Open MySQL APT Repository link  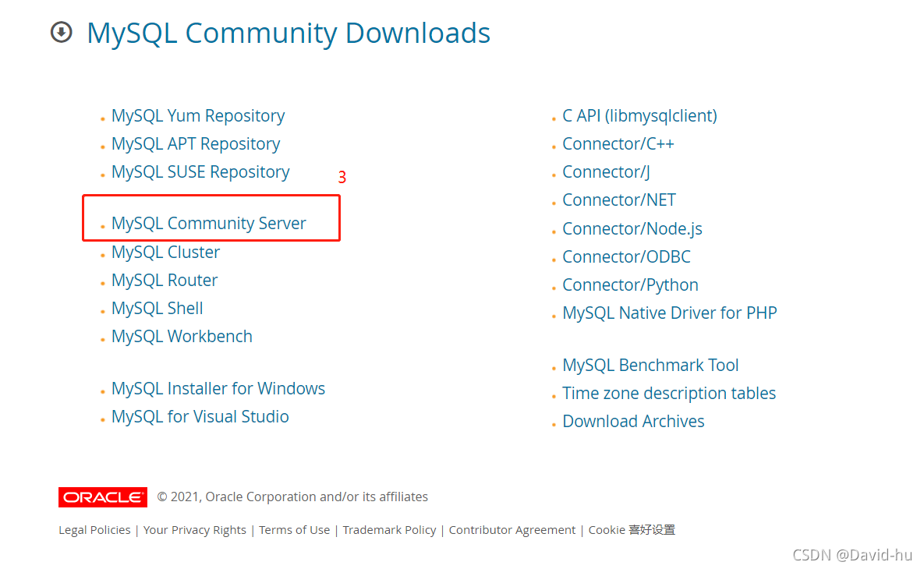(x=196, y=143)
